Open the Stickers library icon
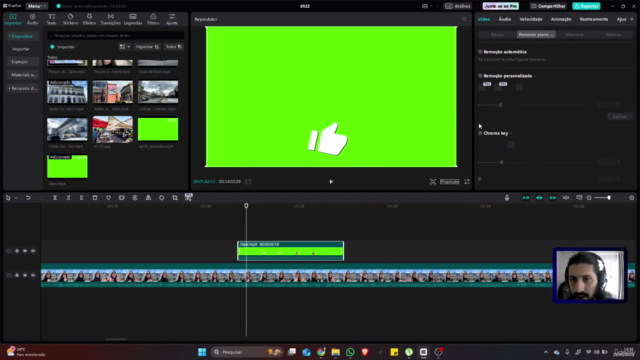The height and width of the screenshot is (360, 640). click(x=70, y=17)
